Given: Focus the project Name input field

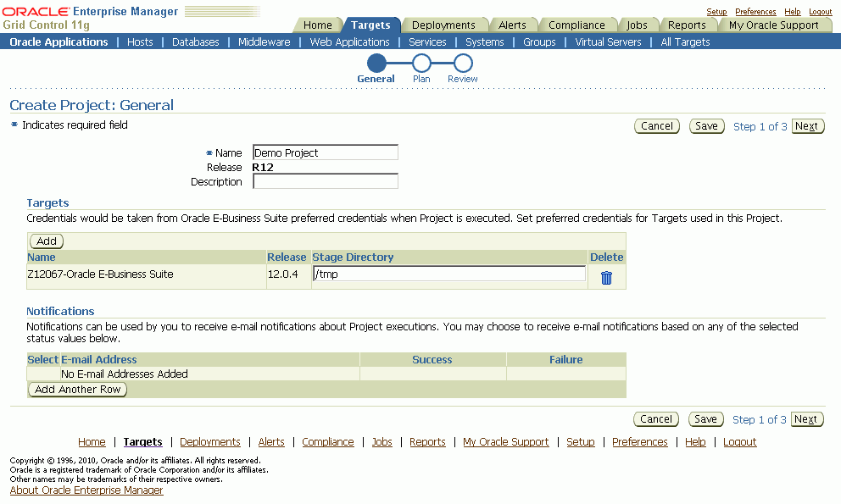Looking at the screenshot, I should pos(325,152).
